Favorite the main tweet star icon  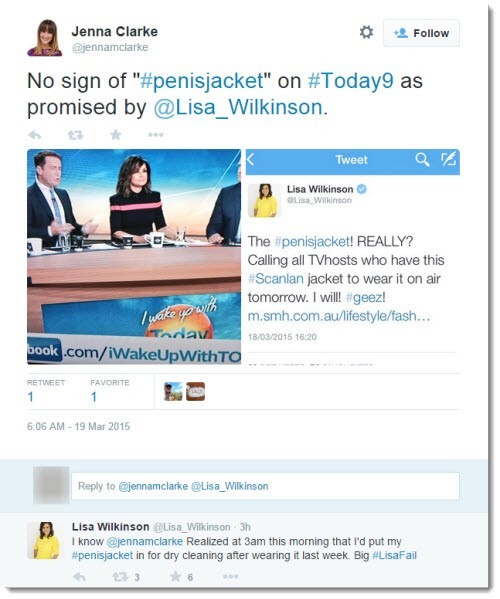point(116,134)
